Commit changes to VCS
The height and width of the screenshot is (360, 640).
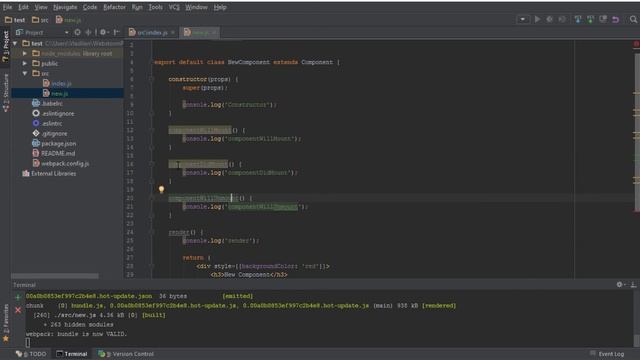pos(590,19)
